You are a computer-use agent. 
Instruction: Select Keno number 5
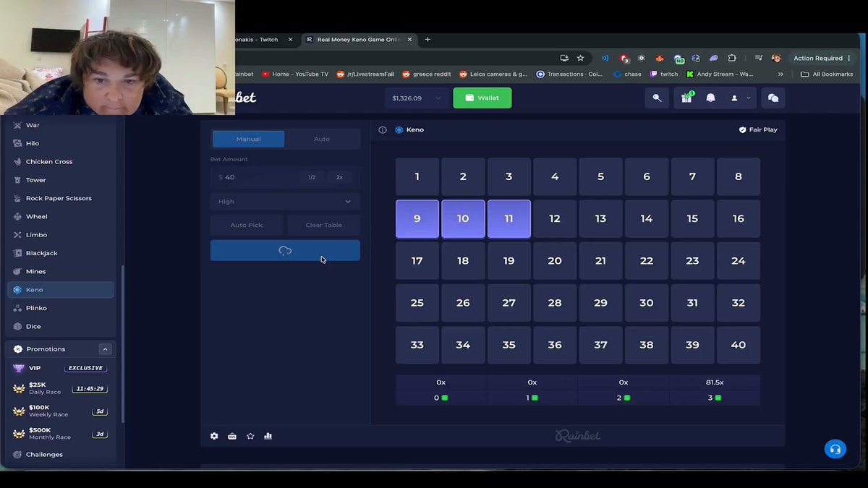click(x=600, y=176)
